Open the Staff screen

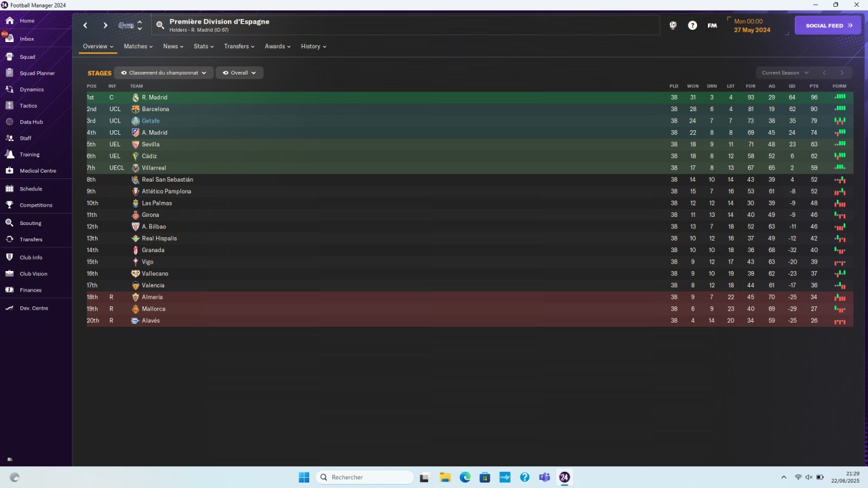pyautogui.click(x=26, y=138)
